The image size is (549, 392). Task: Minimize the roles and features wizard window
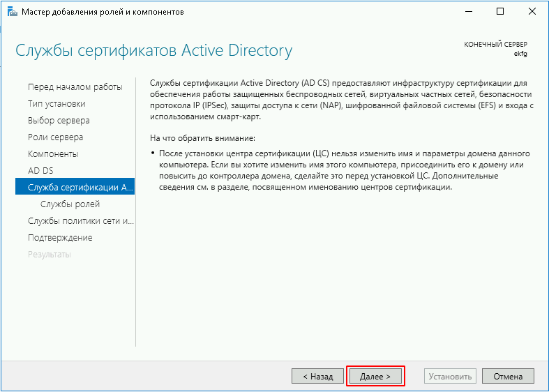467,12
